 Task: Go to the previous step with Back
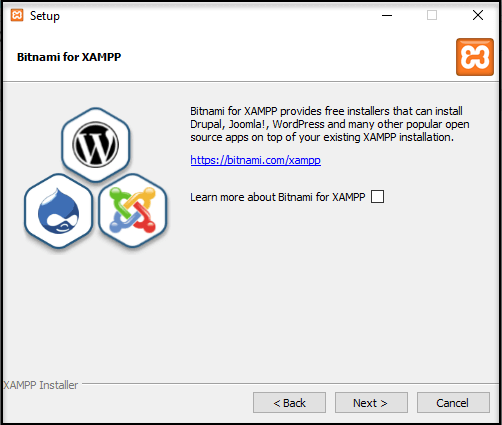click(289, 403)
